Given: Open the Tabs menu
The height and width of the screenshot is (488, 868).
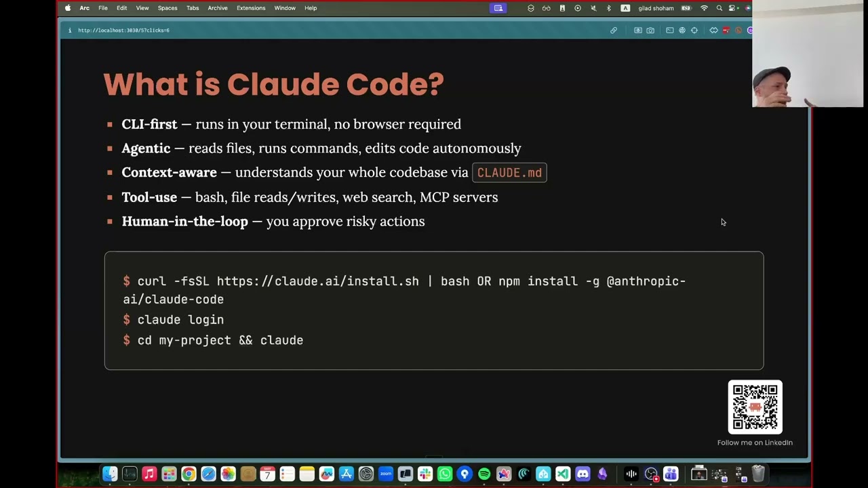Looking at the screenshot, I should click(193, 8).
